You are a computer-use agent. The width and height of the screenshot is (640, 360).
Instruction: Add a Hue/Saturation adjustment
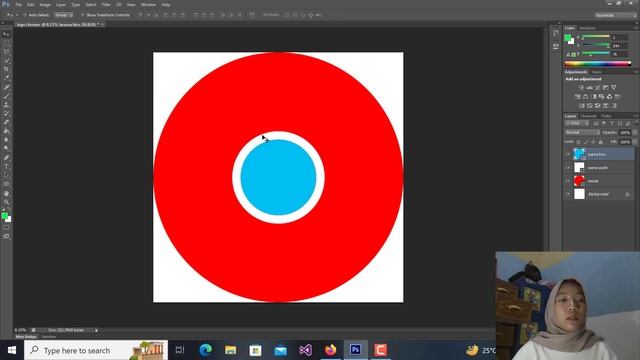(578, 97)
